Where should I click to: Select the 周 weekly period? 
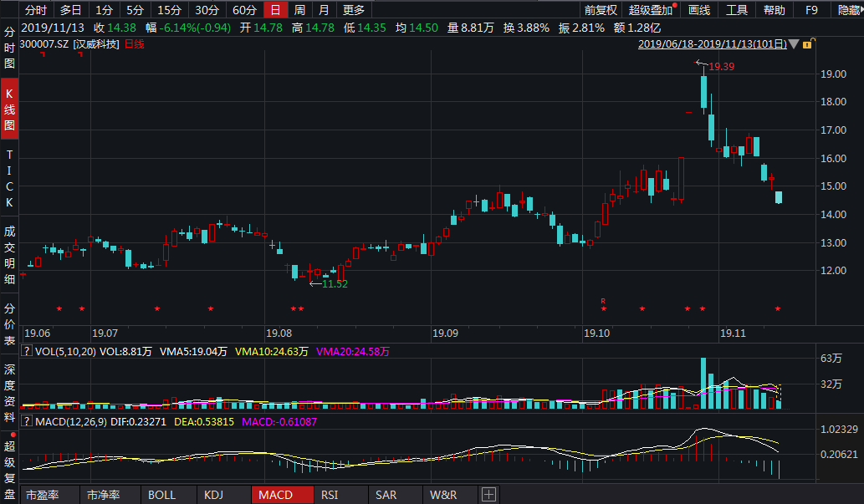[x=299, y=10]
